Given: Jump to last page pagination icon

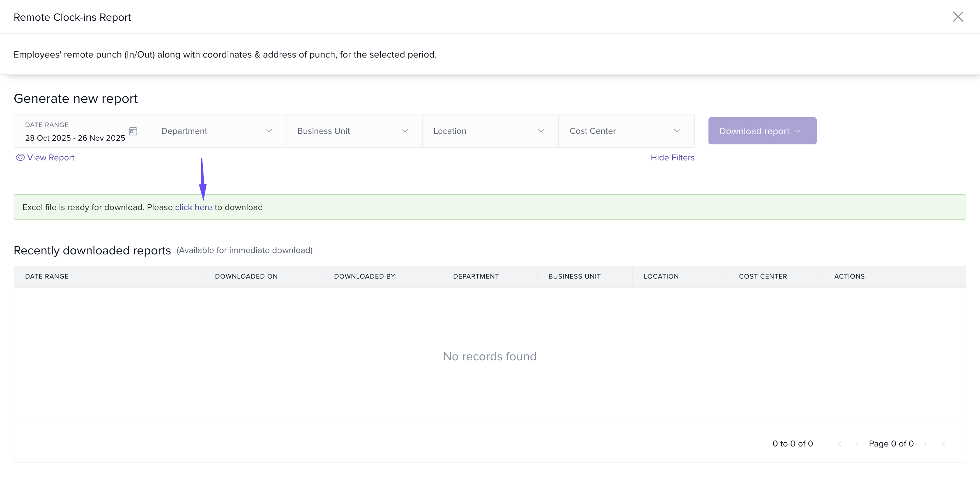Looking at the screenshot, I should pos(943,444).
